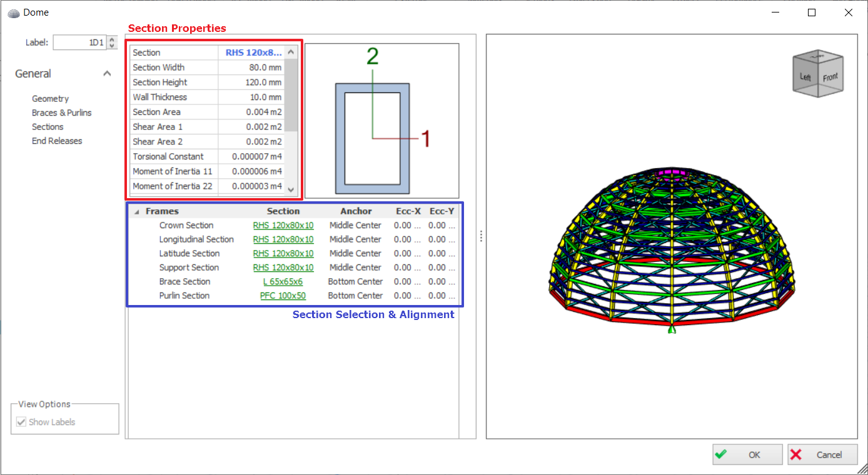Open the Geometry page
Viewport: 868px width, 475px height.
pyautogui.click(x=50, y=99)
